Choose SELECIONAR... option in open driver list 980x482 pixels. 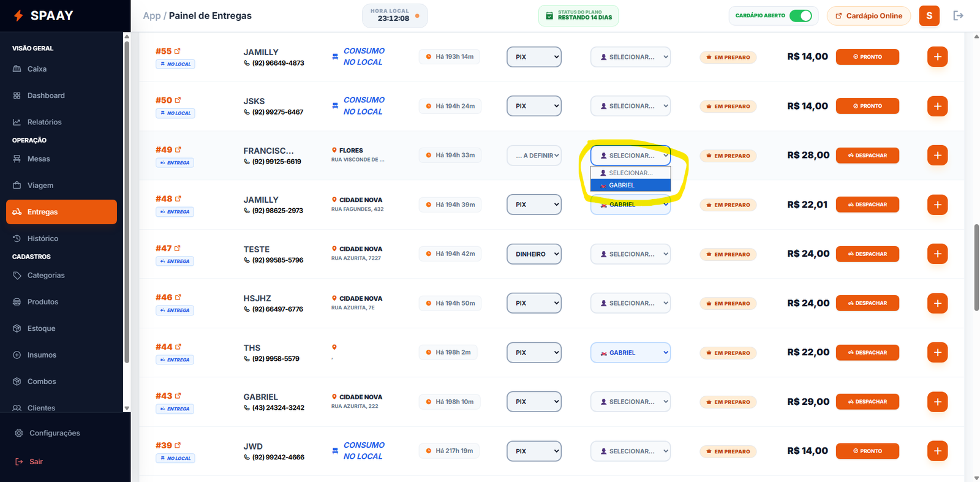[630, 173]
